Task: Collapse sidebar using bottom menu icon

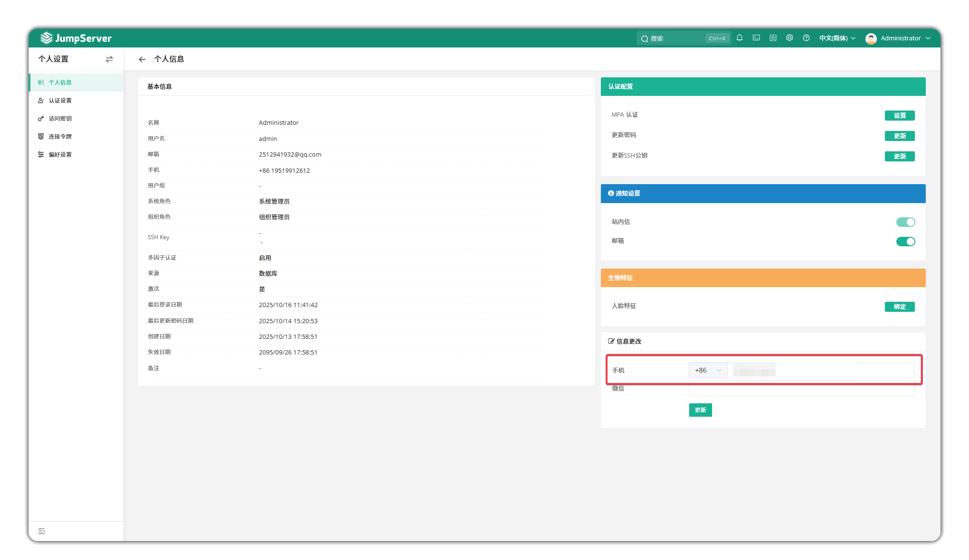Action: (42, 531)
